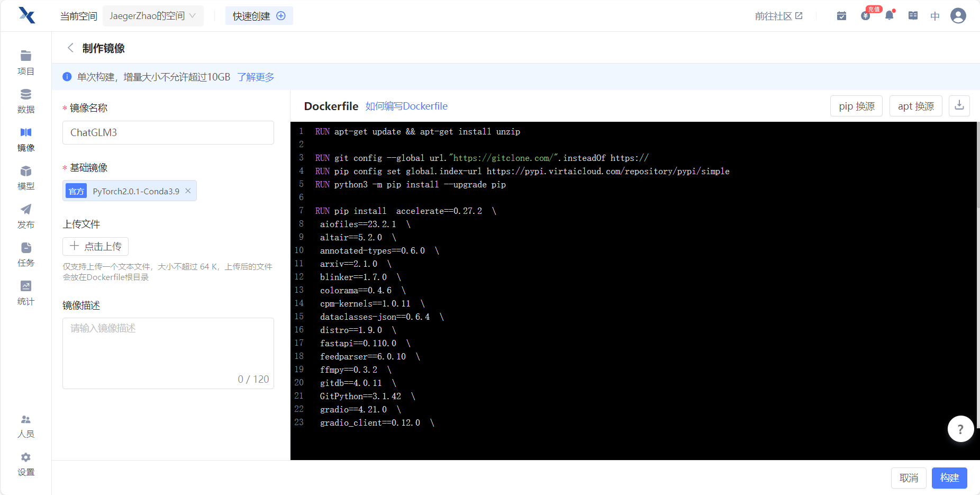The image size is (980, 495).
Task: Open the 发布 (Publish) sidebar section
Action: [25, 217]
